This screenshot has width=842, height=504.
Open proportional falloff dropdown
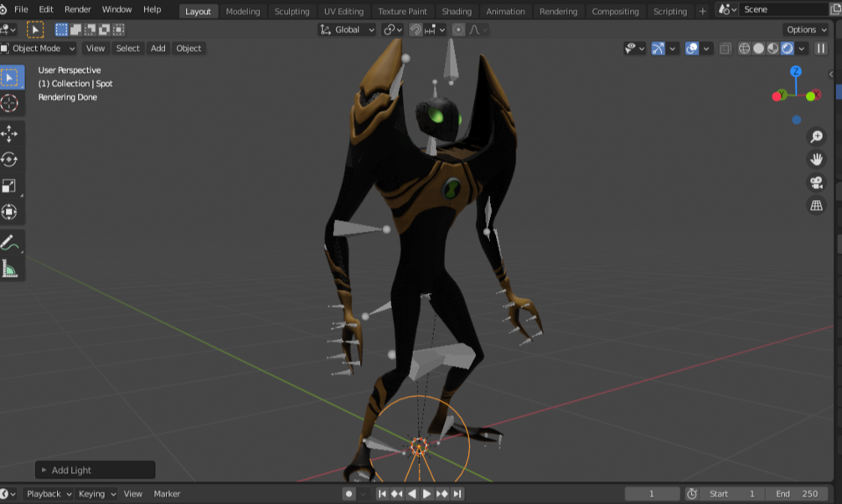click(x=478, y=29)
